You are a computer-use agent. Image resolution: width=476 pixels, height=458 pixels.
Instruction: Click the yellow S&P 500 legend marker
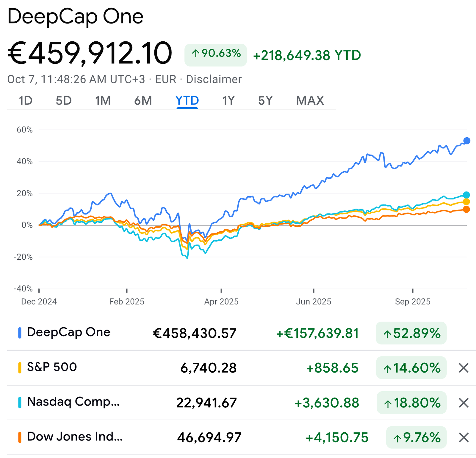pos(20,367)
